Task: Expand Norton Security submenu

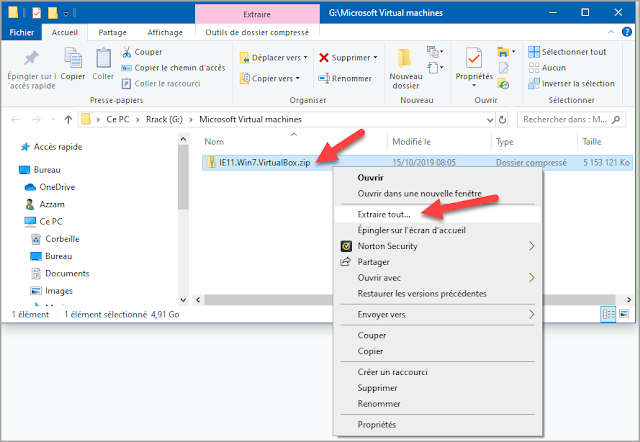Action: (531, 246)
